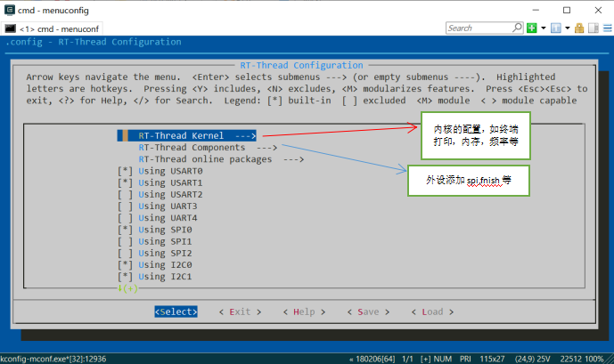Open the new console dropdown arrow
The width and height of the screenshot is (614, 364).
tap(543, 28)
